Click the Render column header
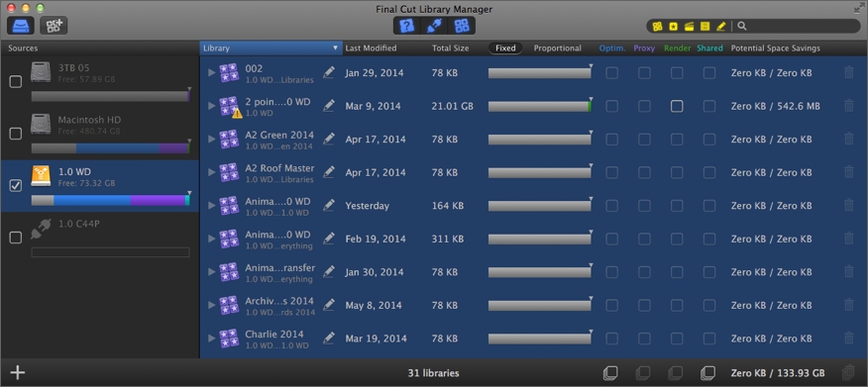This screenshot has width=868, height=387. (677, 48)
